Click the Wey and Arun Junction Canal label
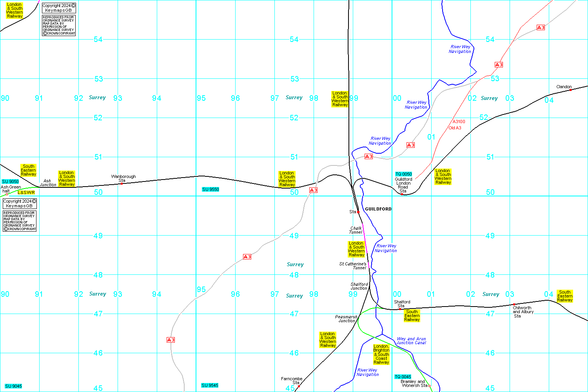This screenshot has width=588, height=392. pyautogui.click(x=411, y=341)
